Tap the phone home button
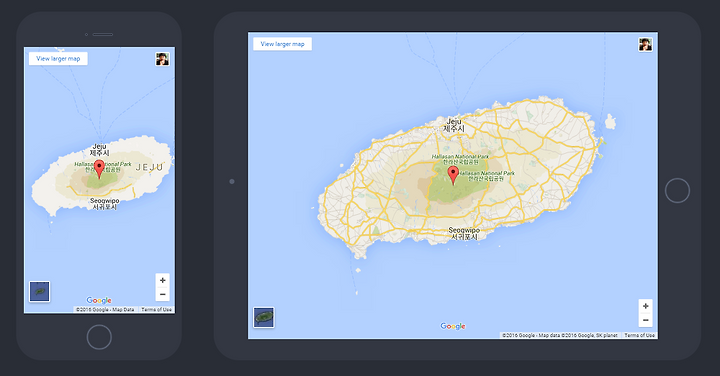Image resolution: width=720 pixels, height=376 pixels. (x=99, y=337)
